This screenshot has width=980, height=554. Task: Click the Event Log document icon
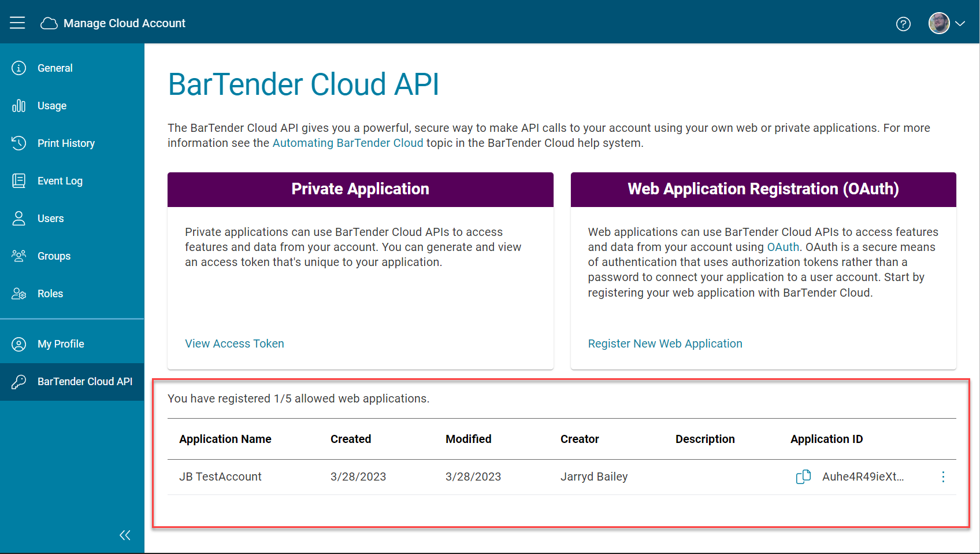19,181
